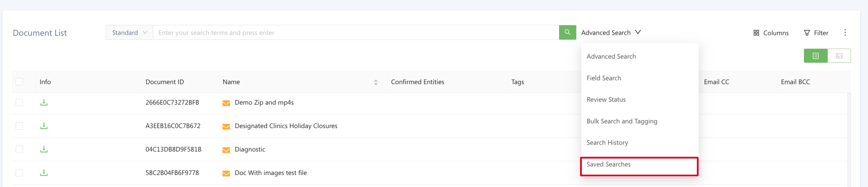Select the Diagnostic row checkbox
This screenshot has width=868, height=187.
(19, 149)
